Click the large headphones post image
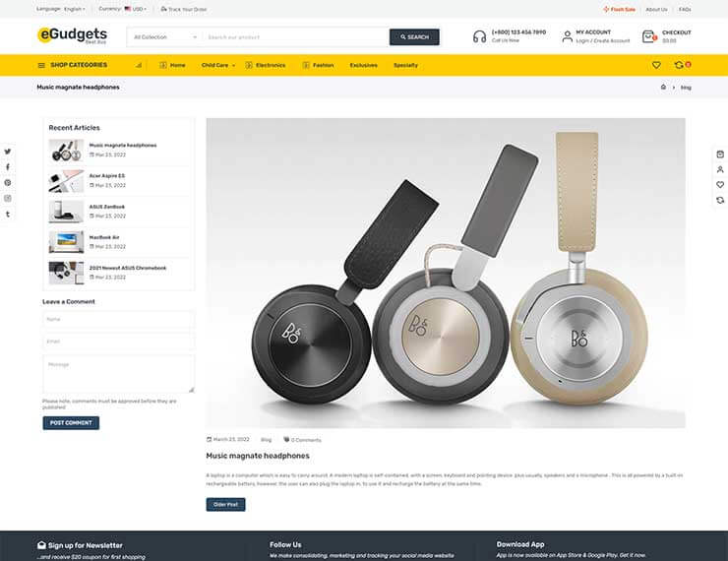Image resolution: width=728 pixels, height=561 pixels. 446,273
